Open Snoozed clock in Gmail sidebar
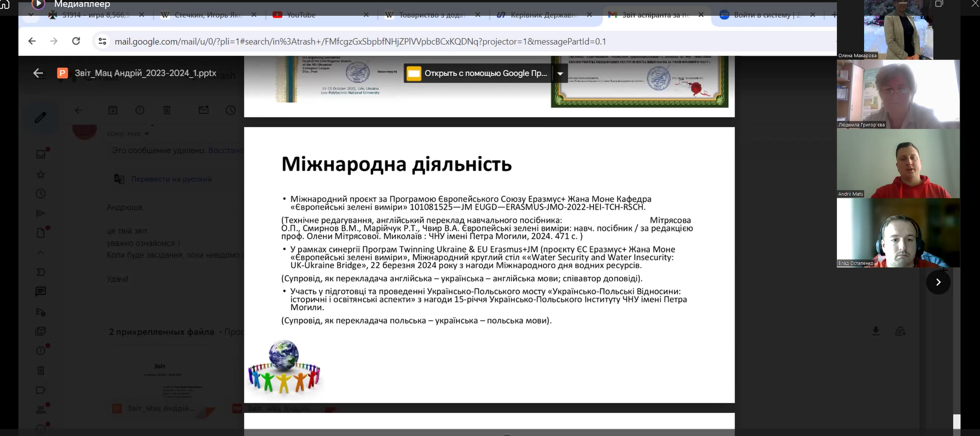Image resolution: width=980 pixels, height=436 pixels. pyautogui.click(x=41, y=194)
